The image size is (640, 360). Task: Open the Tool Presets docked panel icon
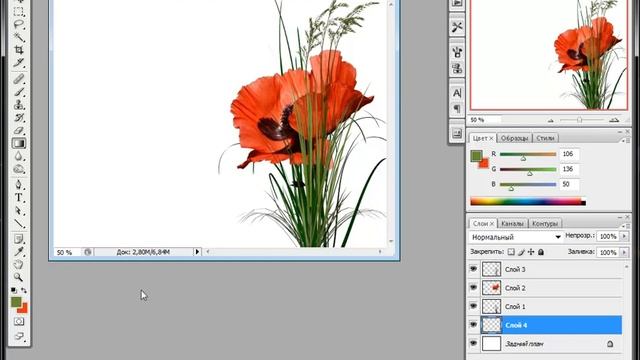[x=457, y=27]
